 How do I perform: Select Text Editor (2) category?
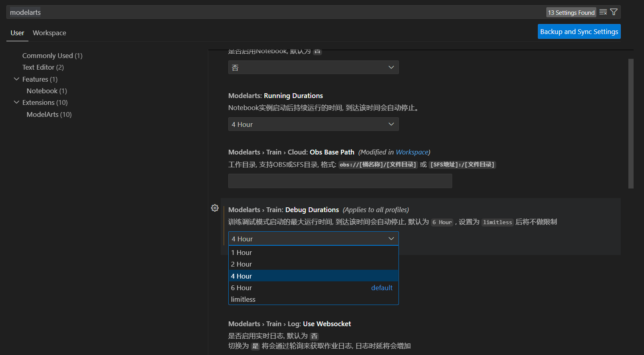(43, 67)
